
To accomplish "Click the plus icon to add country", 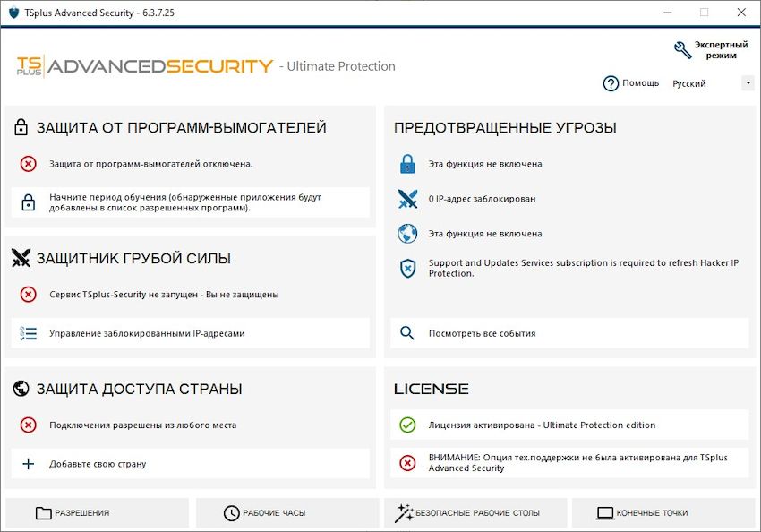I will click(28, 464).
